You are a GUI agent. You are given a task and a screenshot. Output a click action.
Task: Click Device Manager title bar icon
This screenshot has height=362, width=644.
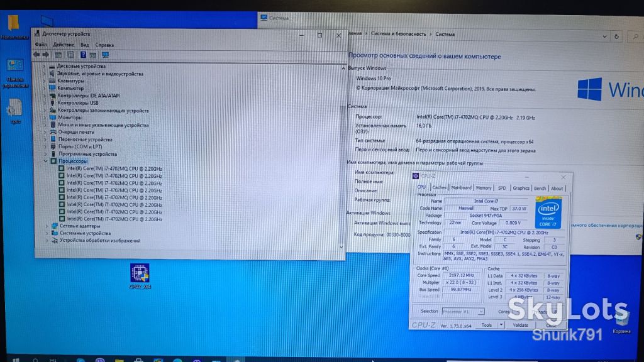37,34
